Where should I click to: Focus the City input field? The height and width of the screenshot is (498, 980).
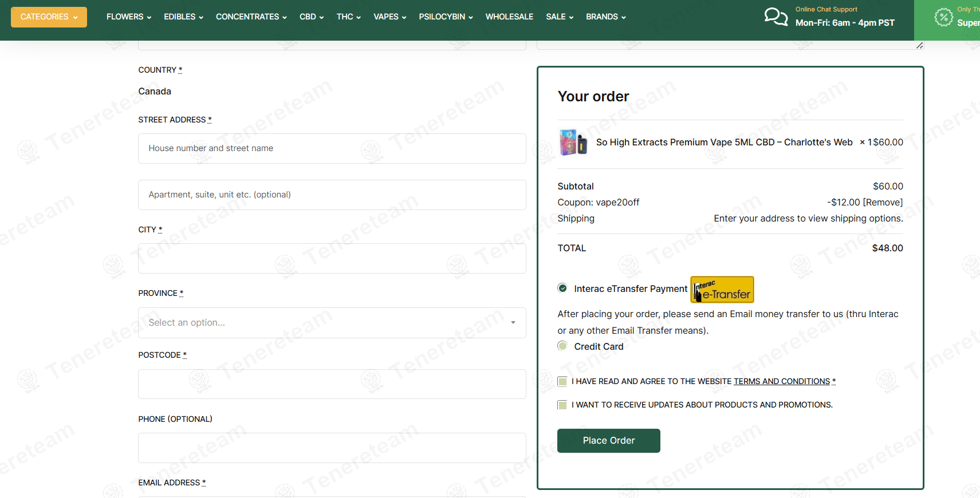332,258
